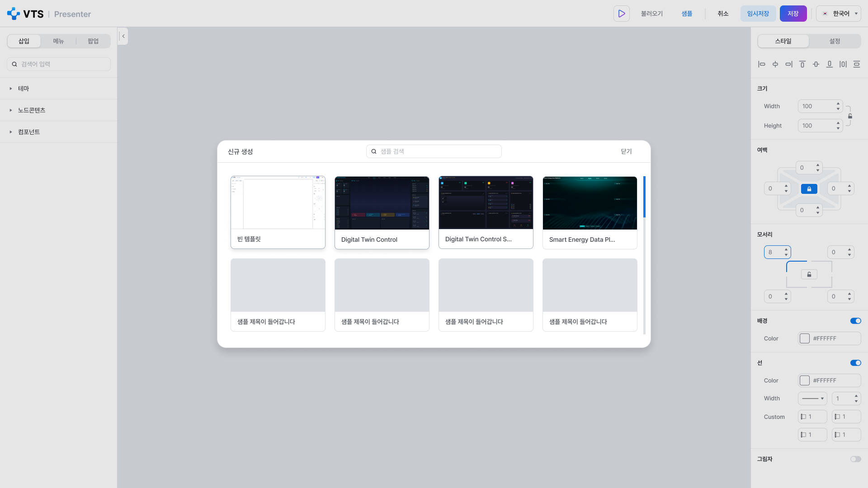868x488 pixels.
Task: Click the align bottom icon
Action: pos(830,64)
